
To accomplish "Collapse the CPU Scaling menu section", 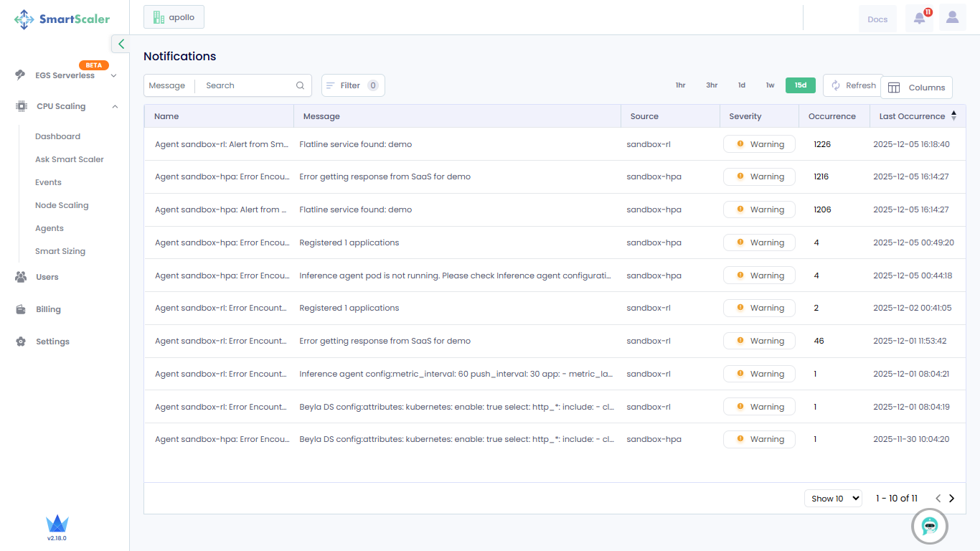I will point(115,106).
